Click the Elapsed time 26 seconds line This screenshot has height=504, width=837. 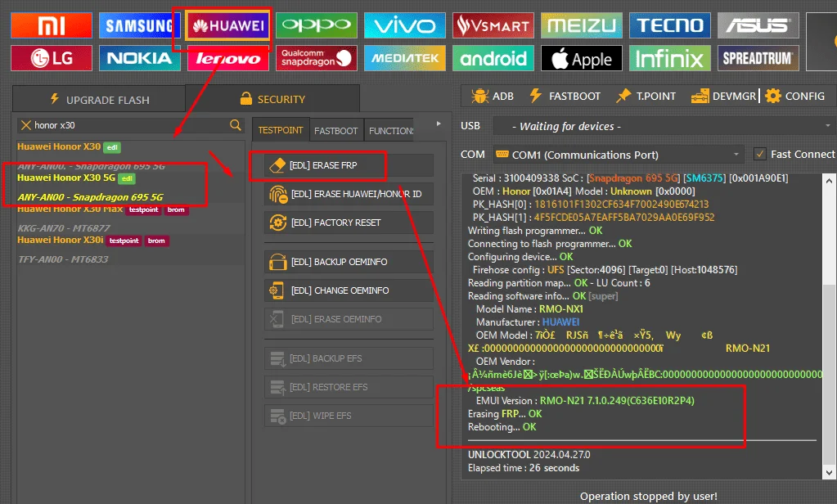524,468
